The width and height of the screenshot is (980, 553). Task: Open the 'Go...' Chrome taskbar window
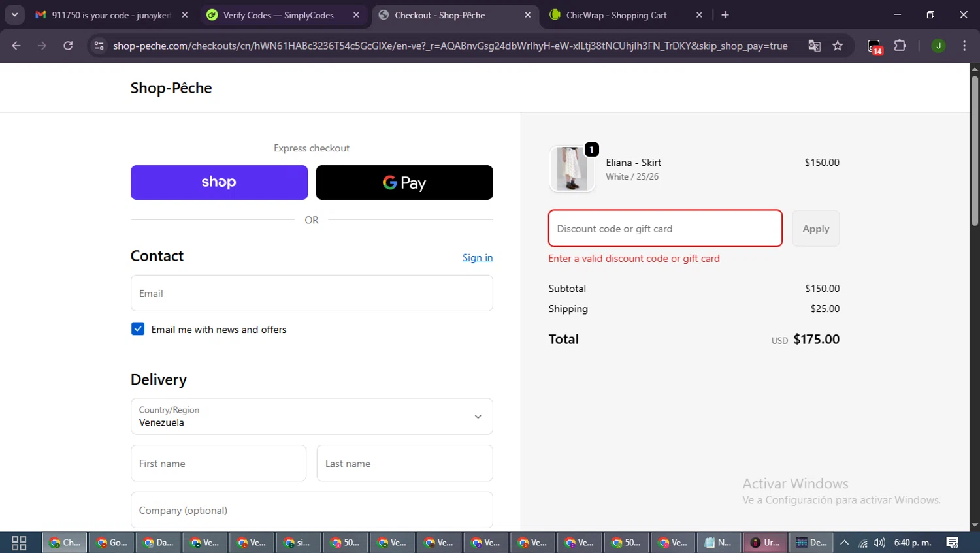pos(111,543)
